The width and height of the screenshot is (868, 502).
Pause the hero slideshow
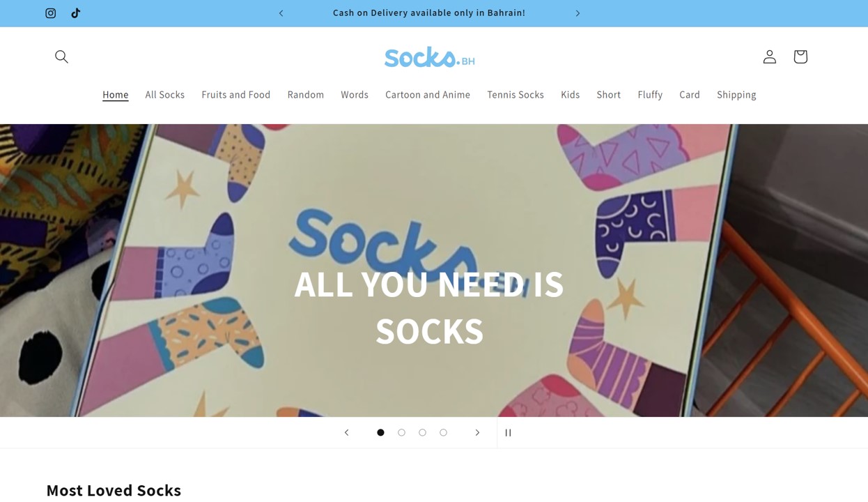click(x=509, y=432)
